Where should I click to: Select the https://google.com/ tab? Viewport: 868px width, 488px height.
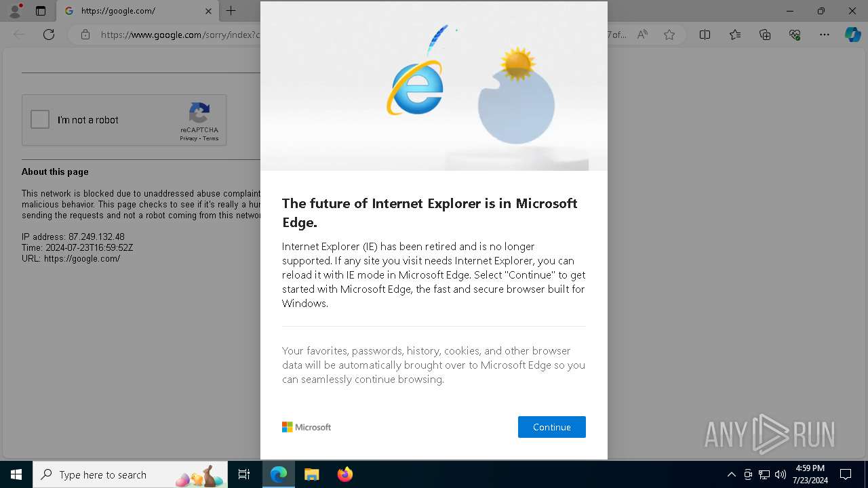136,11
